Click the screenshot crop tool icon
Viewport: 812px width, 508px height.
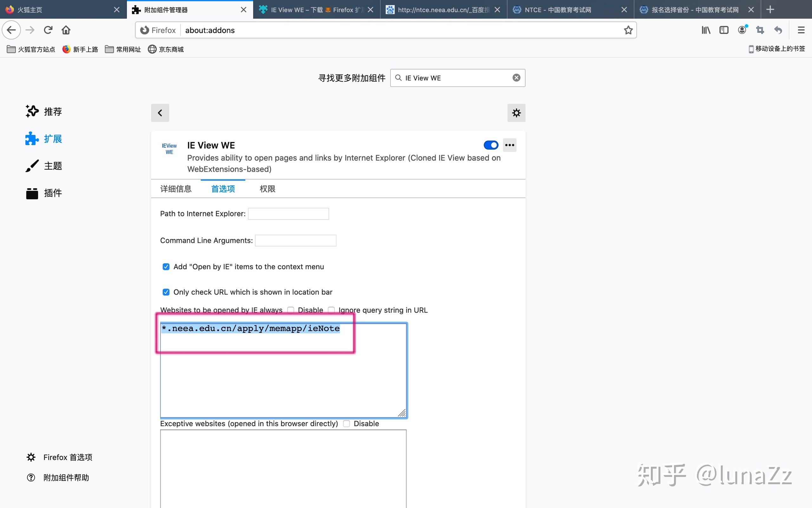tap(760, 30)
